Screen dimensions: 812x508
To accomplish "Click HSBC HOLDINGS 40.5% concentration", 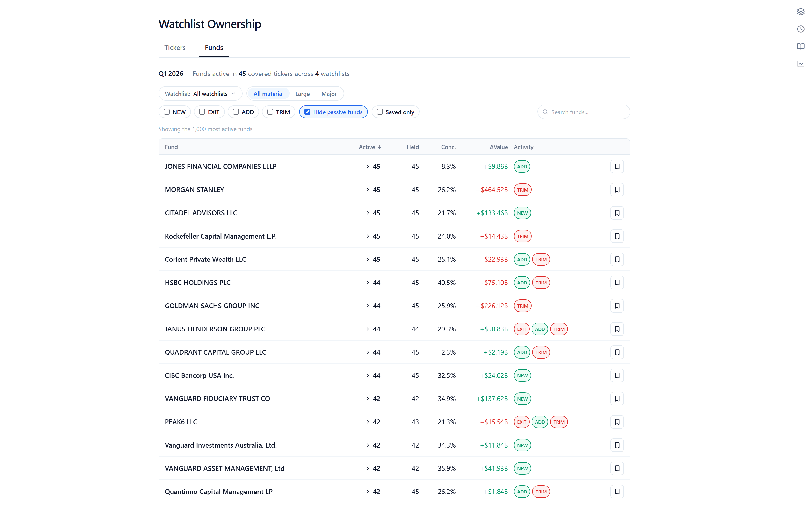I will coord(447,282).
